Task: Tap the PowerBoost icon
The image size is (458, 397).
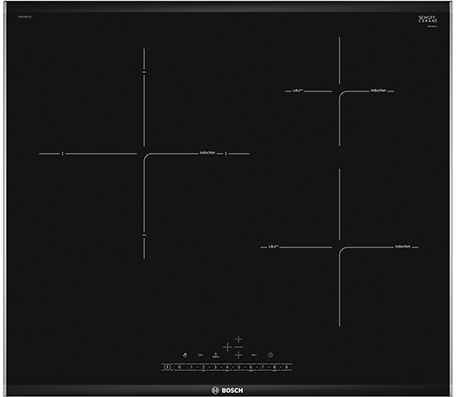Action: click(x=216, y=355)
